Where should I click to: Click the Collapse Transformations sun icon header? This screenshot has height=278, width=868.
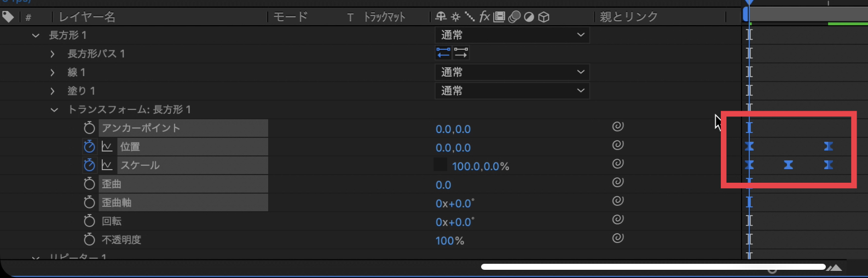455,17
